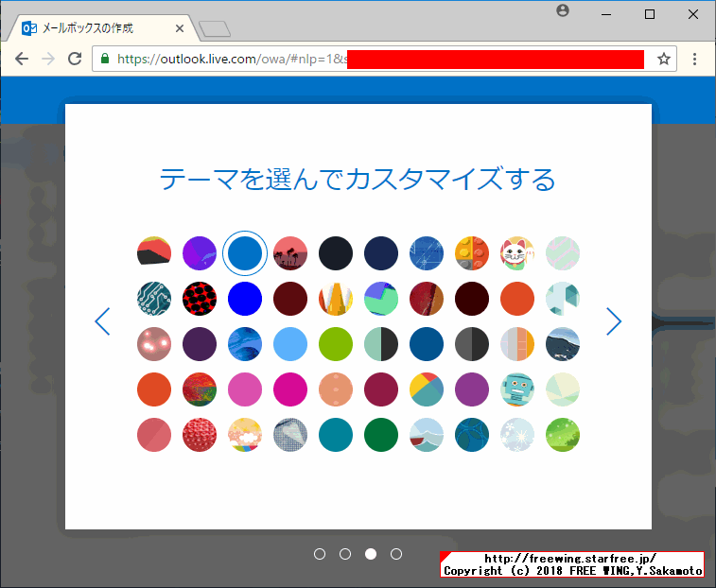Image resolution: width=716 pixels, height=588 pixels.
Task: Choose the robot face theme
Action: pyautogui.click(x=517, y=389)
